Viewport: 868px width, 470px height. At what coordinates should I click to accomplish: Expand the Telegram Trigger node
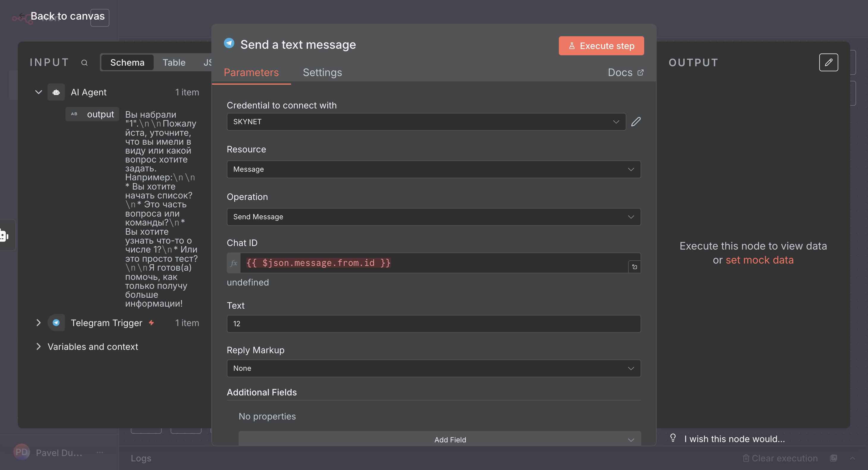[39, 323]
